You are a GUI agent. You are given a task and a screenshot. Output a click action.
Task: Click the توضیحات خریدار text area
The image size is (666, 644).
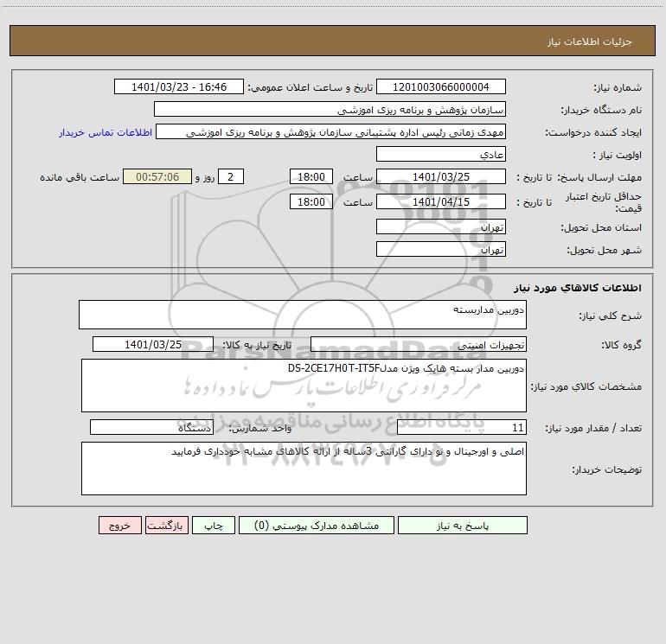(304, 469)
